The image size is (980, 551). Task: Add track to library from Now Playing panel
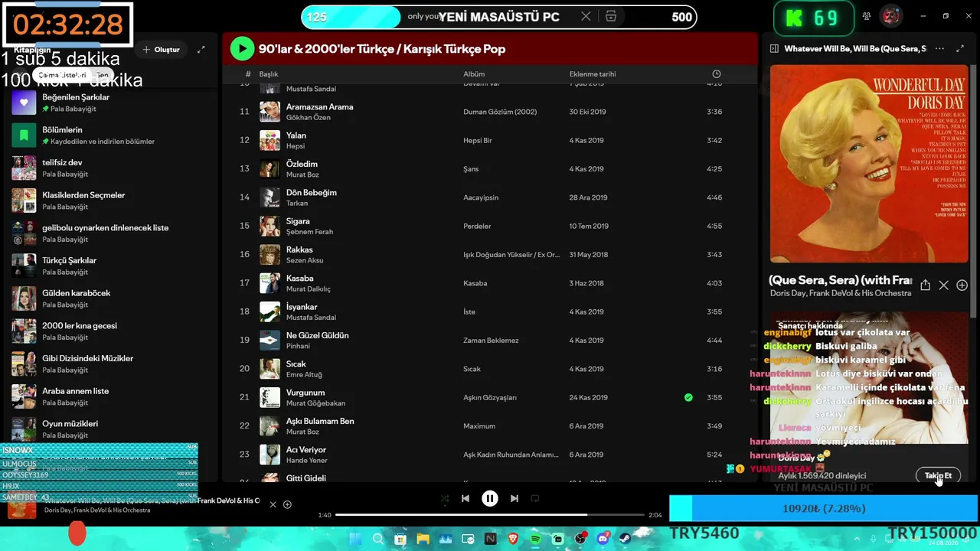coord(962,285)
